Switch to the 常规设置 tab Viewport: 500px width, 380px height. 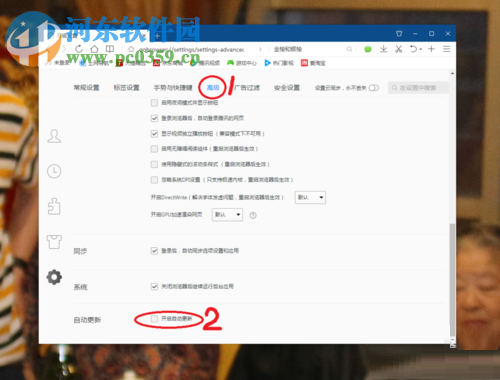[x=86, y=88]
